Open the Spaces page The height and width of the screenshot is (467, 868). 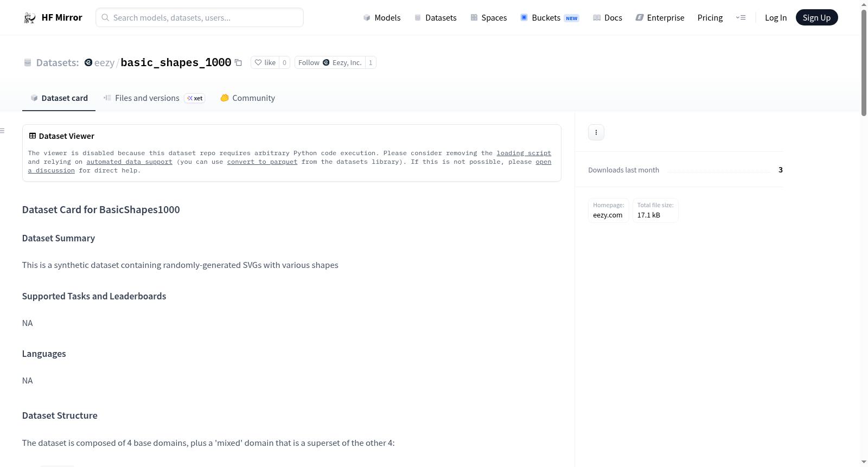pyautogui.click(x=489, y=17)
